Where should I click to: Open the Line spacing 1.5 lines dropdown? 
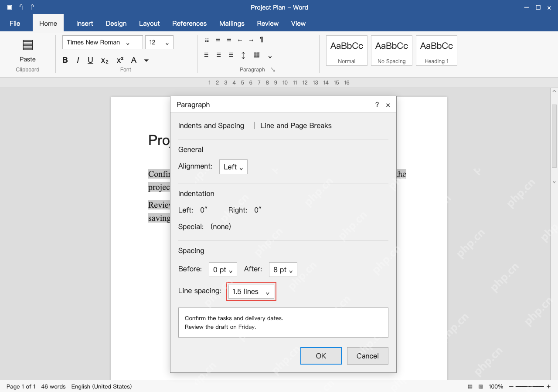coord(252,291)
